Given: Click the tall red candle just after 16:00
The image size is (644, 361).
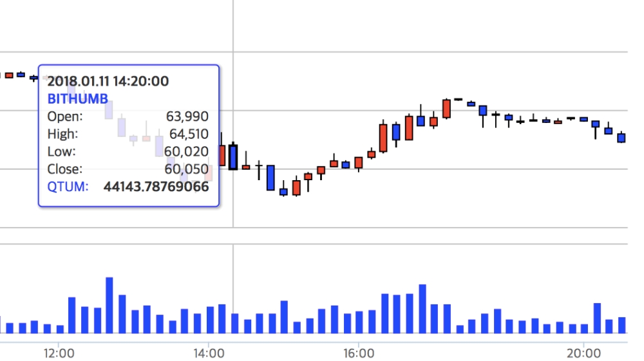Looking at the screenshot, I should pos(383,138).
